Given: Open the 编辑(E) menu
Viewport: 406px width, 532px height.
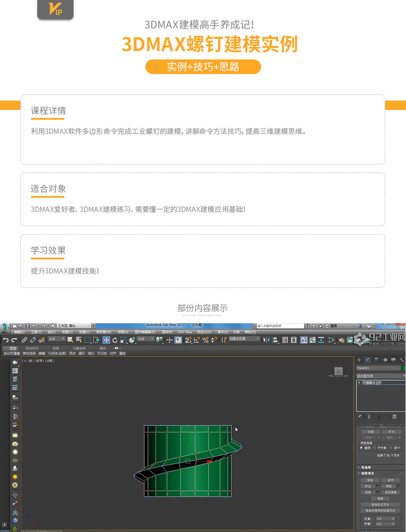Looking at the screenshot, I should 19,332.
